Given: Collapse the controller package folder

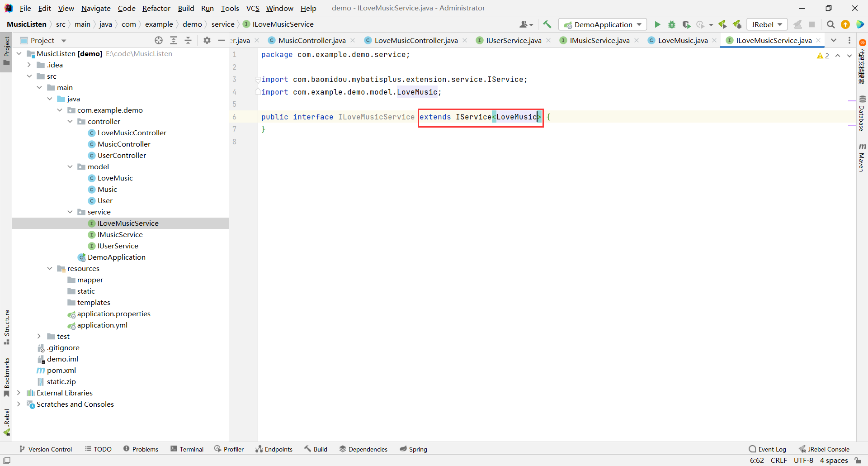Looking at the screenshot, I should coord(70,121).
